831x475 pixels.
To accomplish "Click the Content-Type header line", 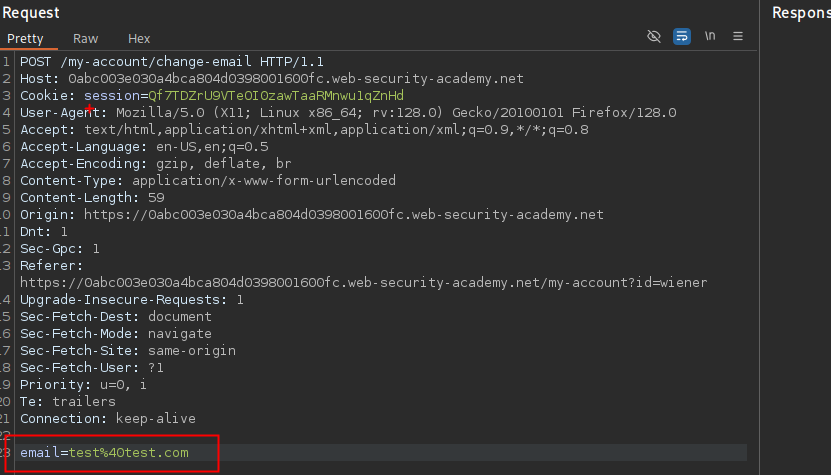I will coord(208,181).
